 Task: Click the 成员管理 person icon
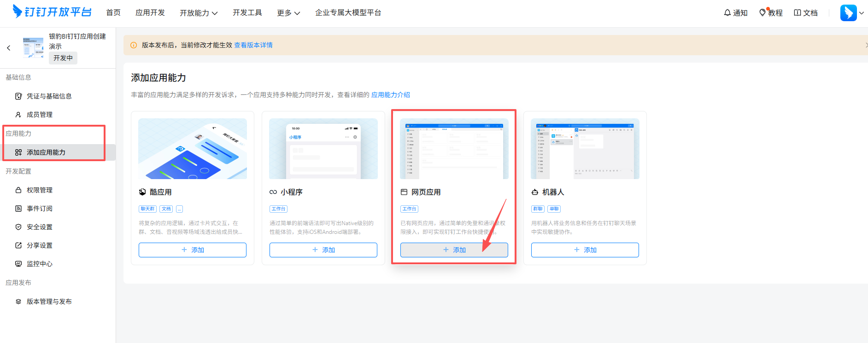pyautogui.click(x=18, y=115)
